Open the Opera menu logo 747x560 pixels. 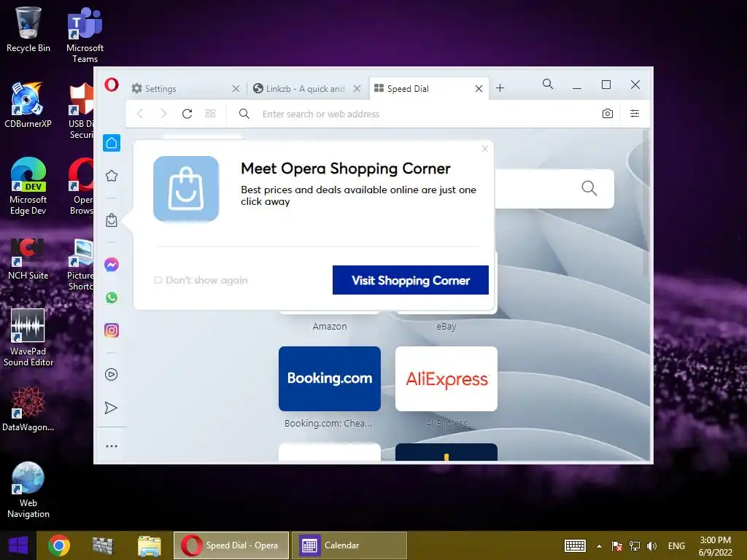click(112, 85)
